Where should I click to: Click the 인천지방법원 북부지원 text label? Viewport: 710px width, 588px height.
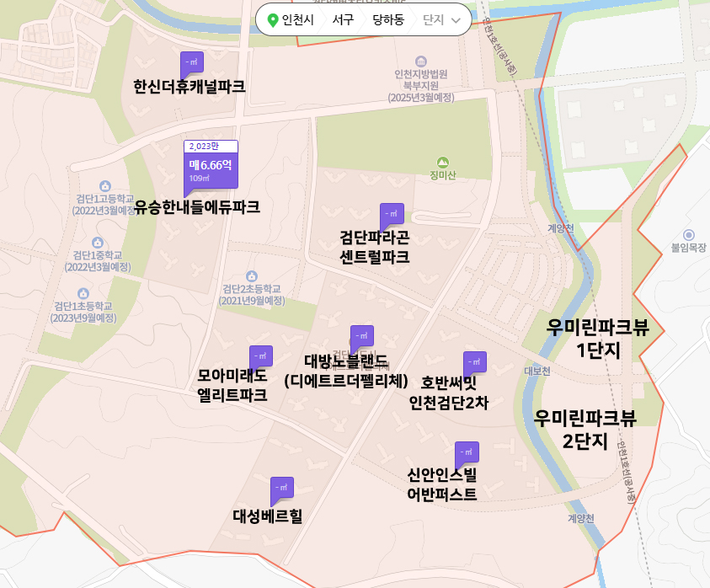point(420,86)
